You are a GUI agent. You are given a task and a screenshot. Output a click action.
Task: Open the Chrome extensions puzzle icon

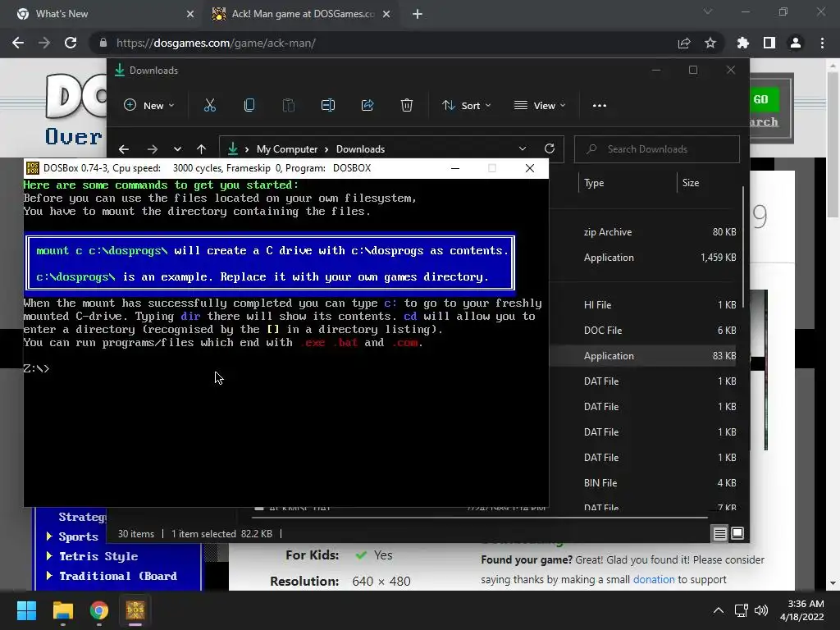tap(743, 43)
